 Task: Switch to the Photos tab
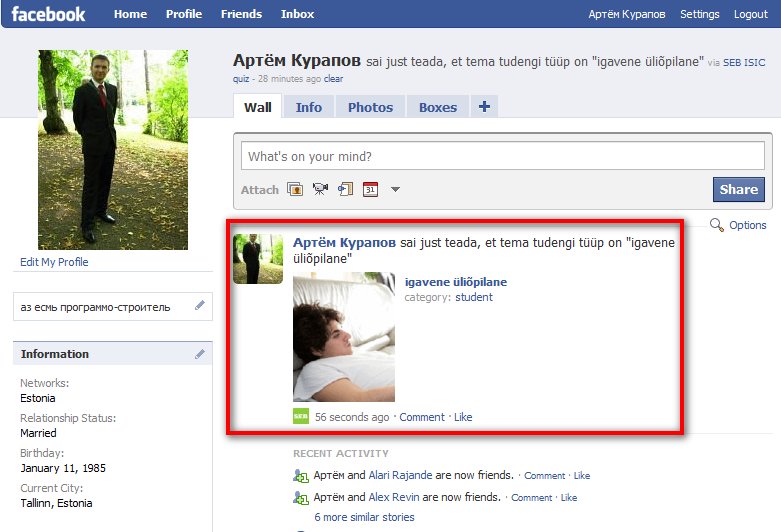pyautogui.click(x=370, y=107)
